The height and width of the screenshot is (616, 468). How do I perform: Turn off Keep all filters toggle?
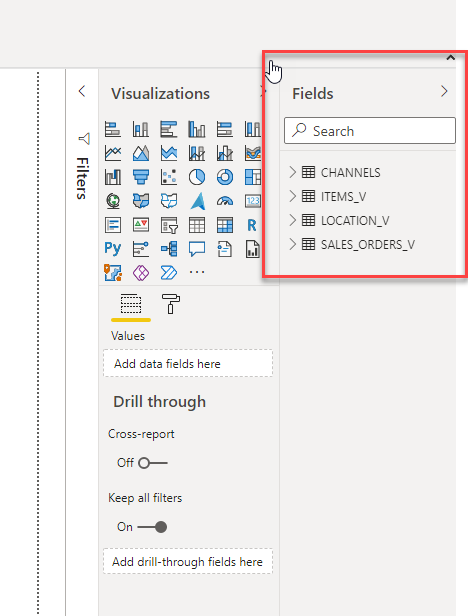point(152,527)
